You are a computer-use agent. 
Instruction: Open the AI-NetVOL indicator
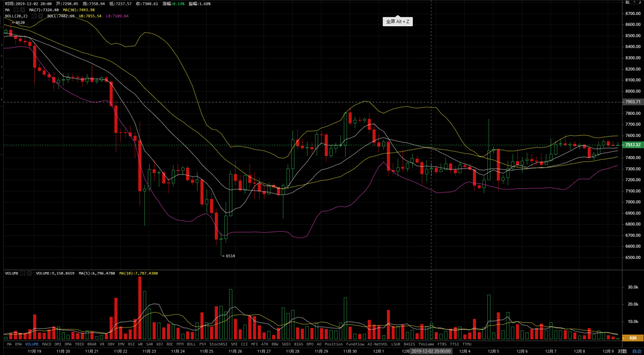378,344
